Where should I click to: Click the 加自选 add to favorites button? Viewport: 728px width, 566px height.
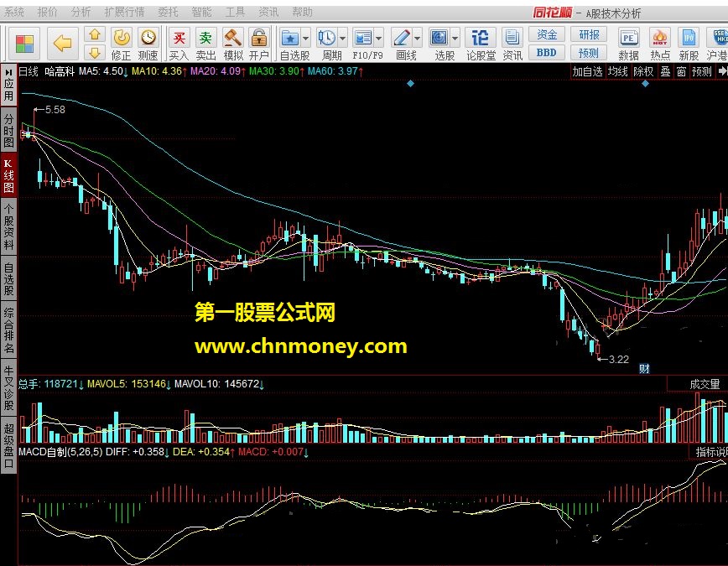coord(587,71)
